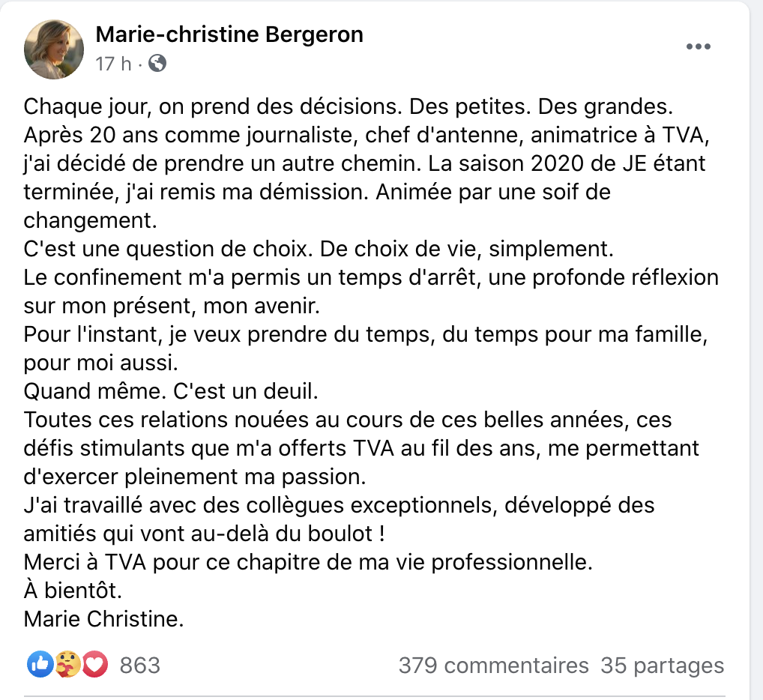Viewport: 763px width, 700px height.
Task: Open Marie-christine Bergeron's profile picture
Action: coord(54,49)
